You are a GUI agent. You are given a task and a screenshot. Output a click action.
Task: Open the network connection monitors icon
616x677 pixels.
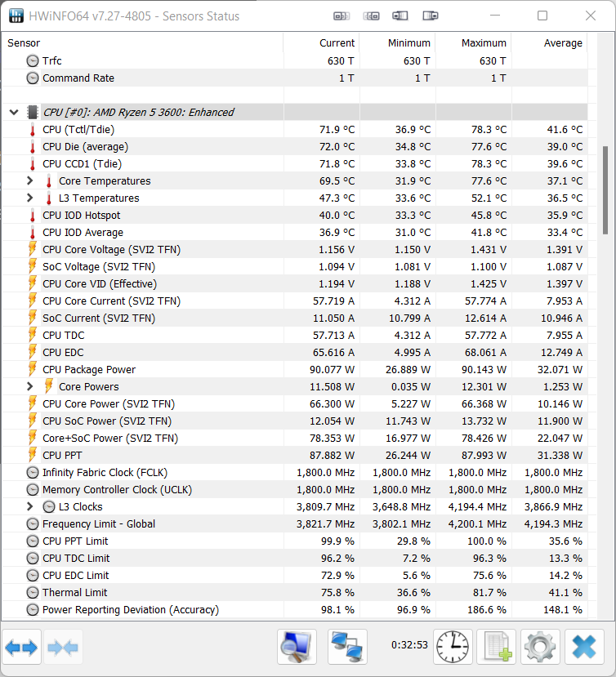347,648
